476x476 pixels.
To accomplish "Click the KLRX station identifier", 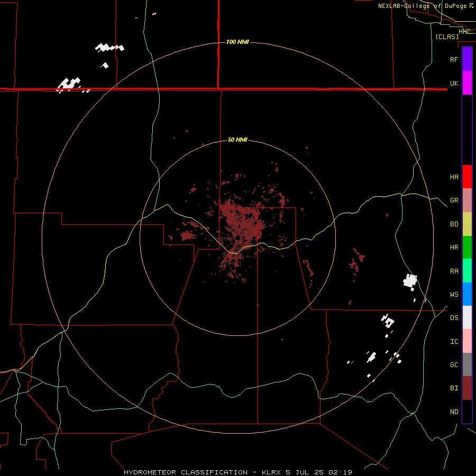I will (x=271, y=472).
